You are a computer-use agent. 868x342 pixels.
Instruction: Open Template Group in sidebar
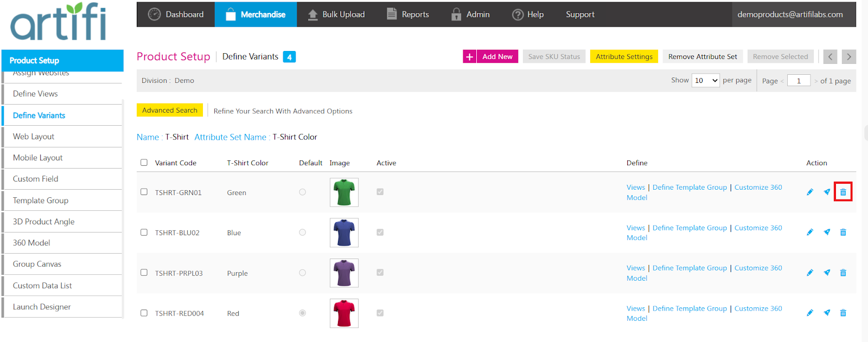[62, 201]
